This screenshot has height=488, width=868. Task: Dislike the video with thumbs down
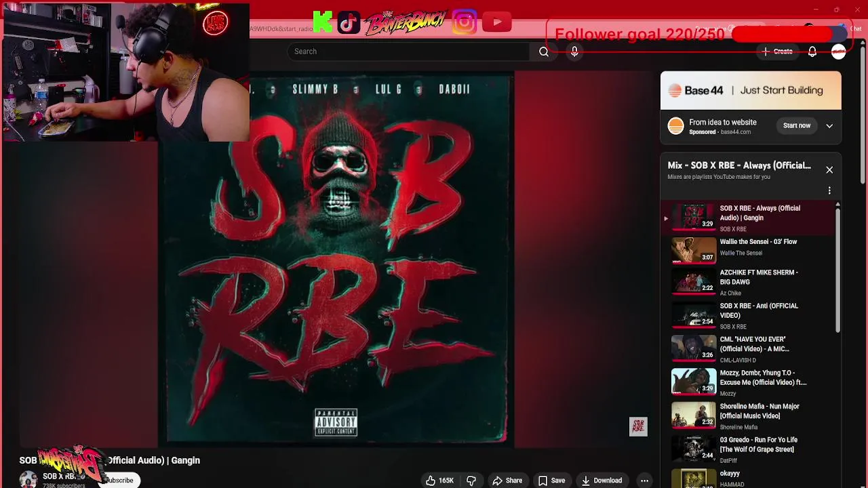tap(471, 481)
